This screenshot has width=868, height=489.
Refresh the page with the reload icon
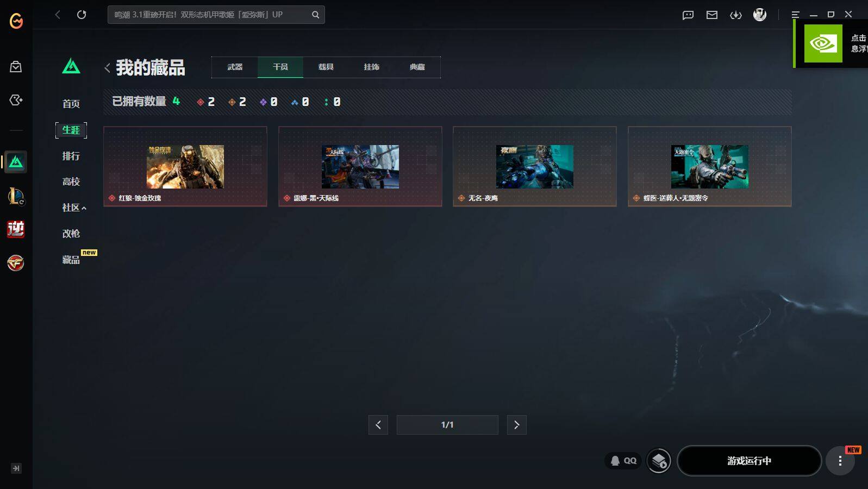click(x=82, y=15)
